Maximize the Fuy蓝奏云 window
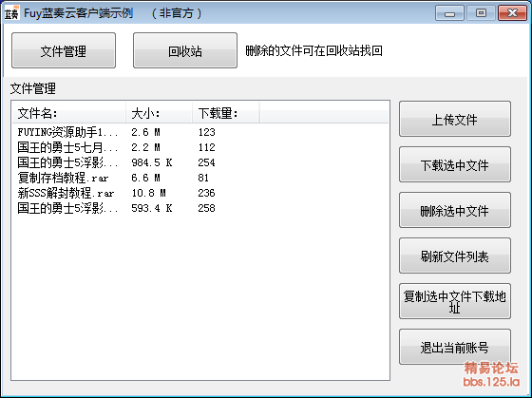 (x=481, y=13)
